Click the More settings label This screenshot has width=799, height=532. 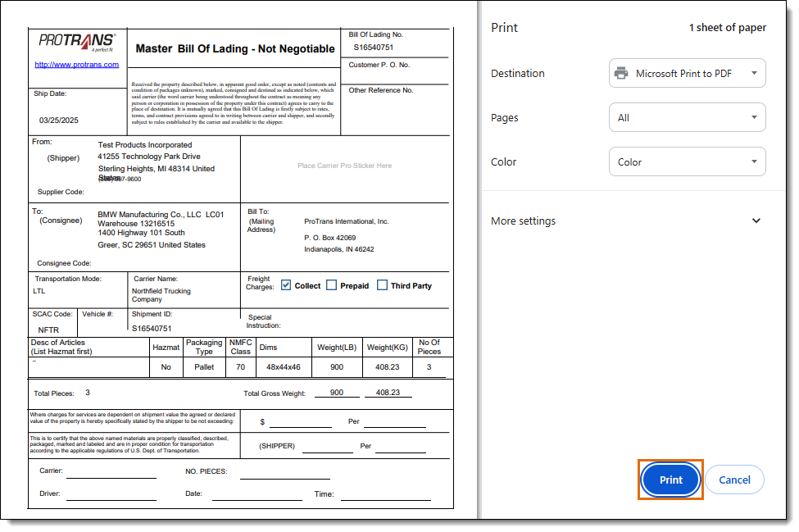(x=524, y=221)
